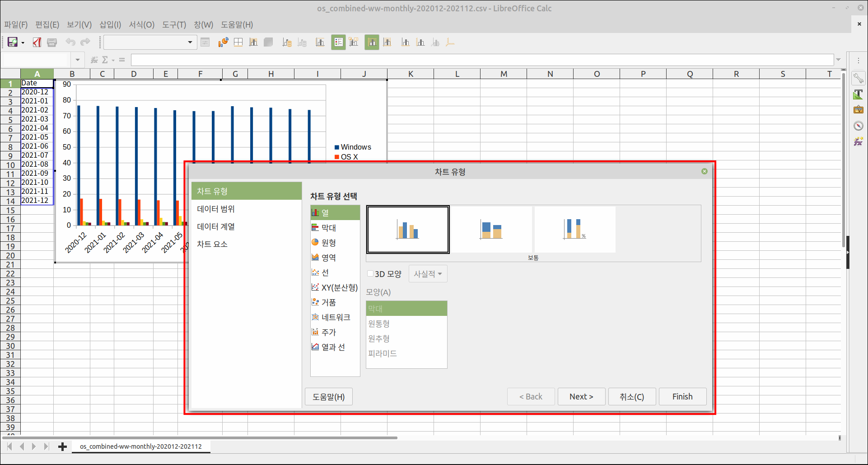Viewport: 868px width, 465px height.
Task: Go to 데이터 범위 wizard step
Action: [x=247, y=209]
